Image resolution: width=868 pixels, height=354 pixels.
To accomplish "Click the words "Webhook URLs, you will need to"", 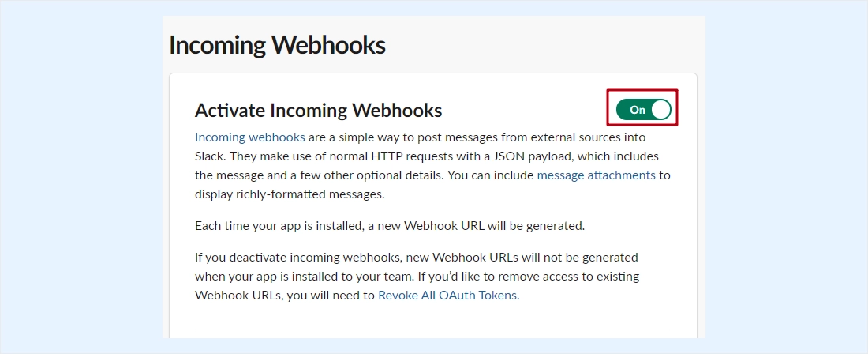I will (x=285, y=296).
